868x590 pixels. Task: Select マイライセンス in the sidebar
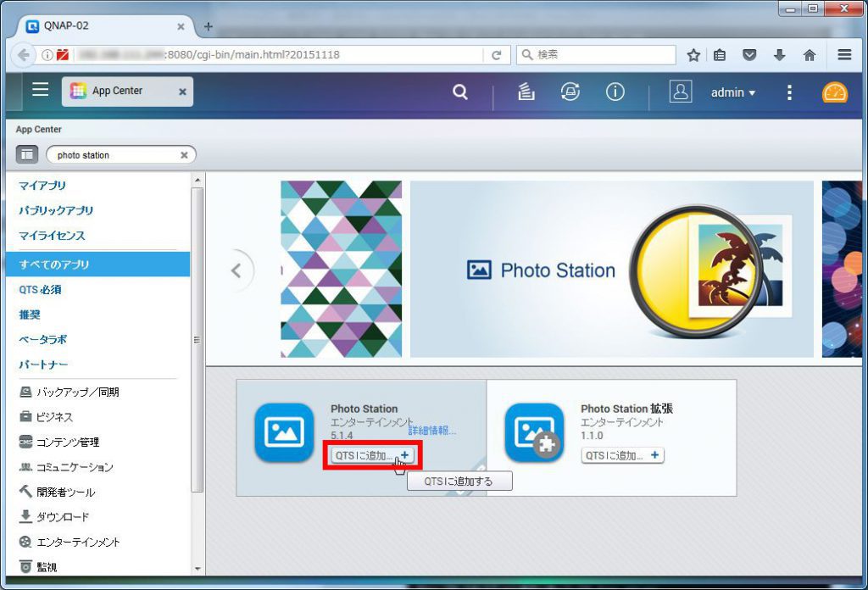point(52,235)
